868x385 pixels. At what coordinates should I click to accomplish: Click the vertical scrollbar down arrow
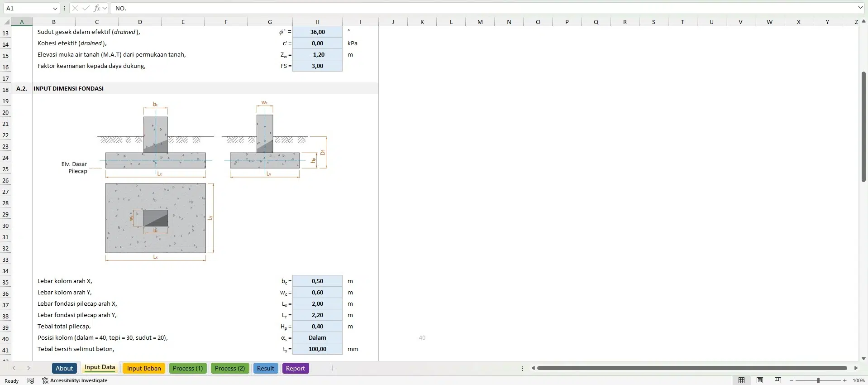pyautogui.click(x=863, y=358)
